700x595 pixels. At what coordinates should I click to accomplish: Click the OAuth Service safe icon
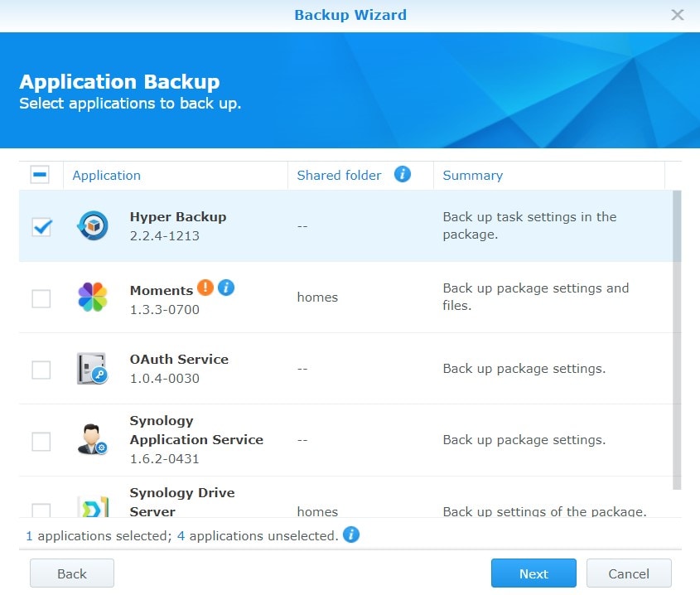[x=93, y=369]
